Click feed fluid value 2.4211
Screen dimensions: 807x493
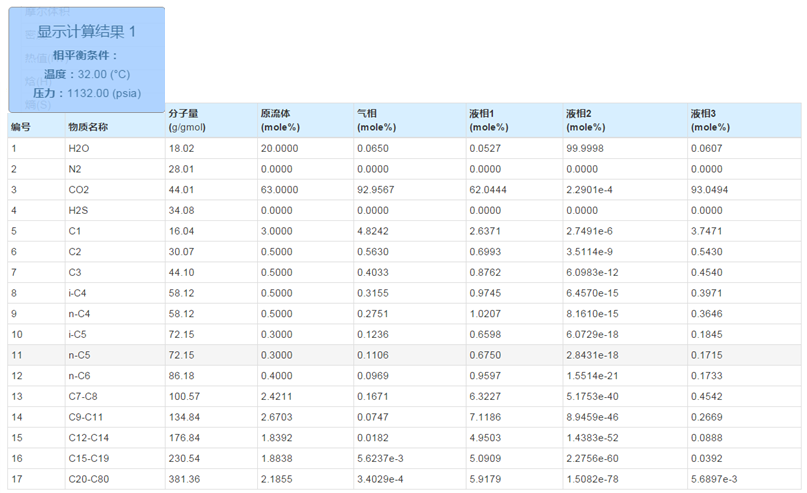pos(276,396)
